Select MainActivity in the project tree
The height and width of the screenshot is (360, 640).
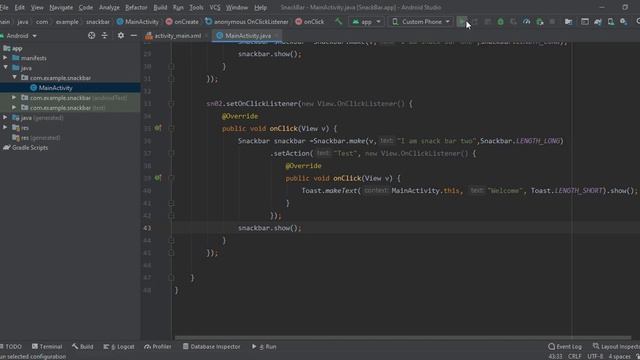(56, 88)
